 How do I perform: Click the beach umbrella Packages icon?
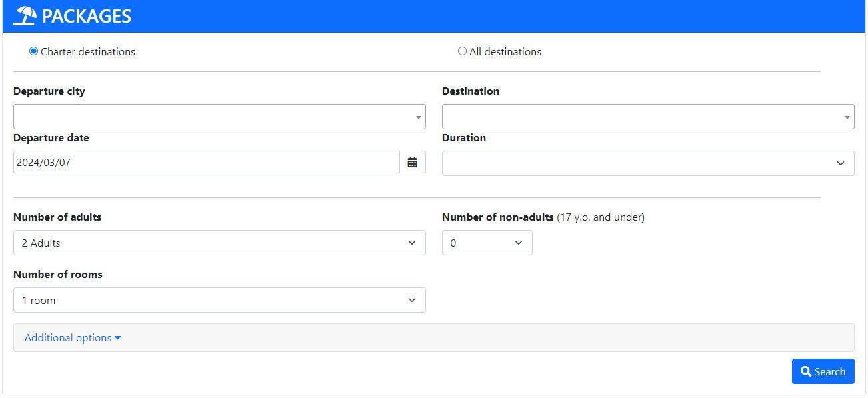tap(25, 16)
